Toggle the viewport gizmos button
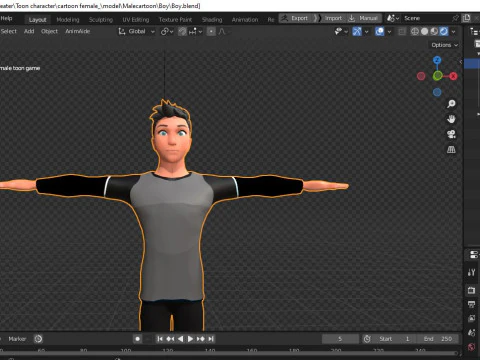480x360 pixels. [x=357, y=31]
